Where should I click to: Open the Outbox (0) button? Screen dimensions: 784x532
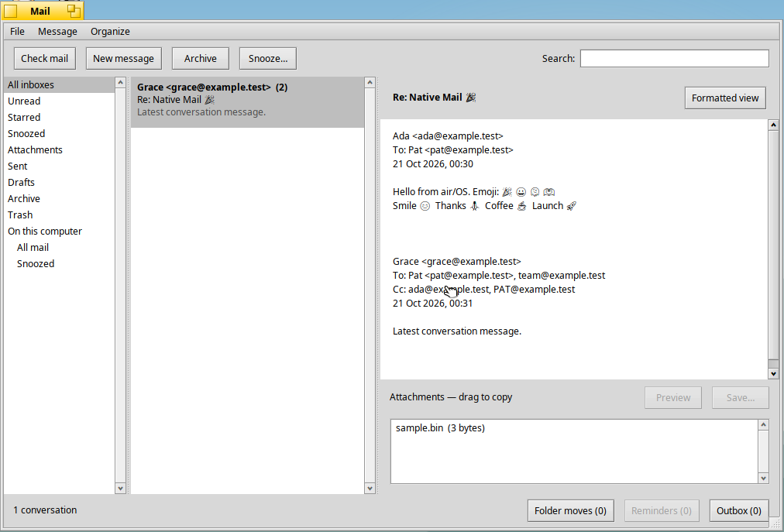tap(739, 510)
